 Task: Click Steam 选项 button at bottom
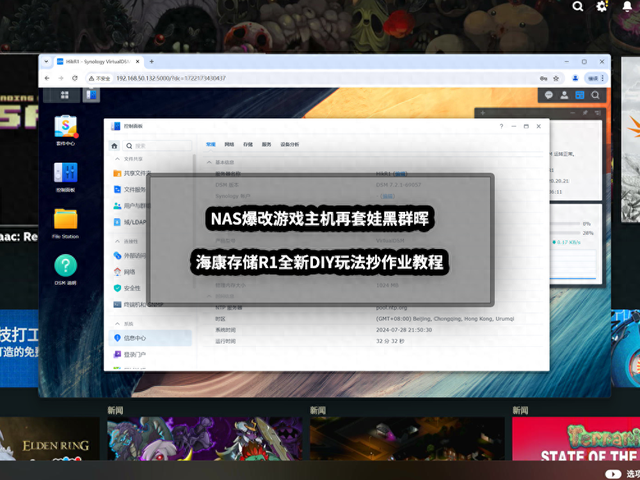[x=622, y=474]
